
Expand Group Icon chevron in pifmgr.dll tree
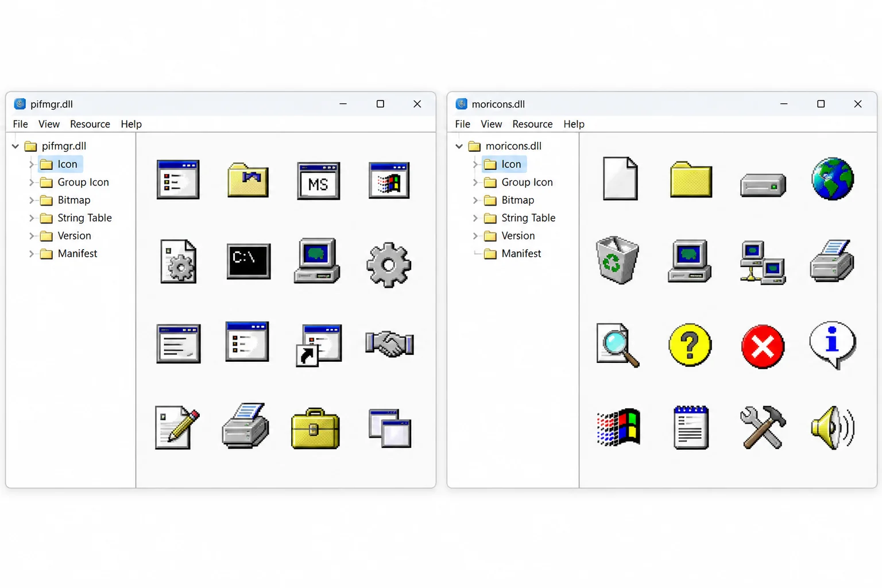pos(32,183)
